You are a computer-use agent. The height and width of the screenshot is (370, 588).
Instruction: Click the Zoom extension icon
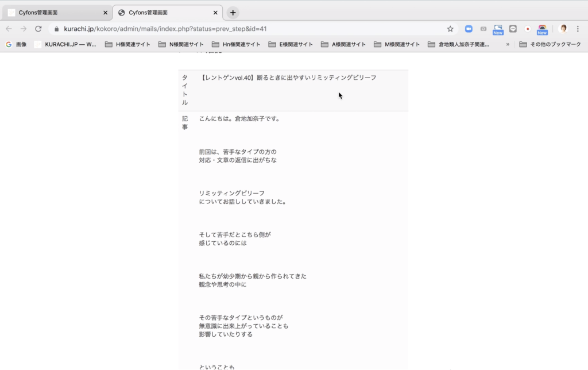click(469, 29)
